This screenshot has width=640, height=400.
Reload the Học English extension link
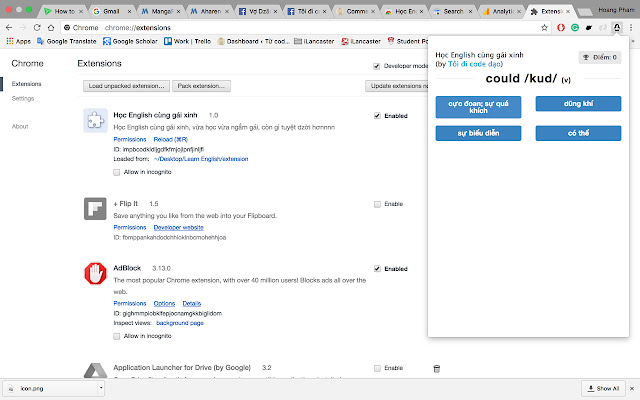tap(171, 140)
